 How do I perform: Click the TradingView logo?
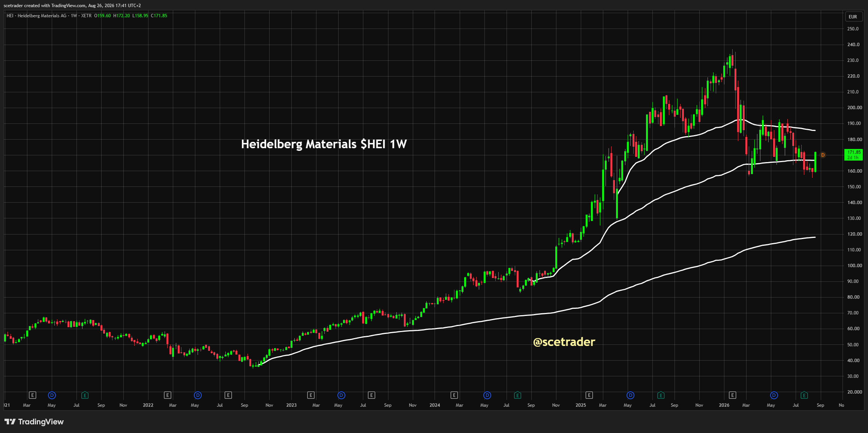click(x=34, y=422)
